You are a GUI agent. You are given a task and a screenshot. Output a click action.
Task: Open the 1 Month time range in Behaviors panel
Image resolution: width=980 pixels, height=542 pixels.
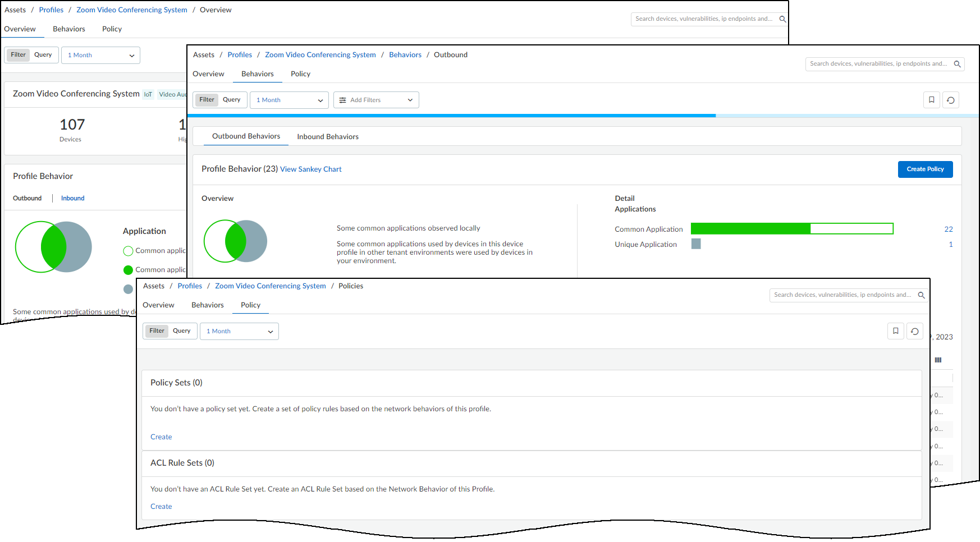289,100
